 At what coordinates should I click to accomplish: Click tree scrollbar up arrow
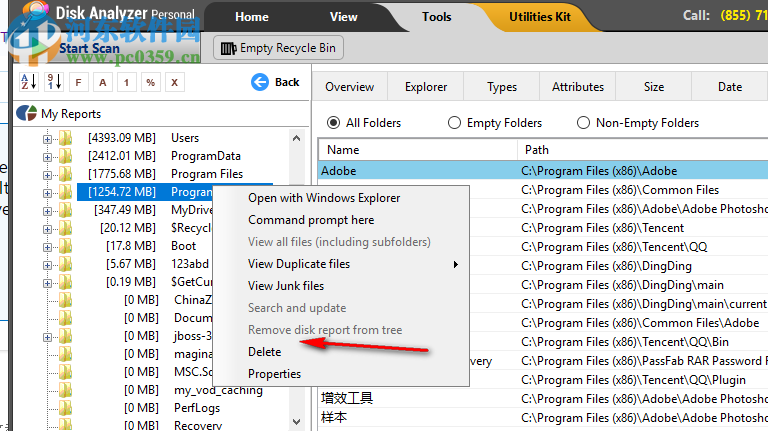point(296,138)
